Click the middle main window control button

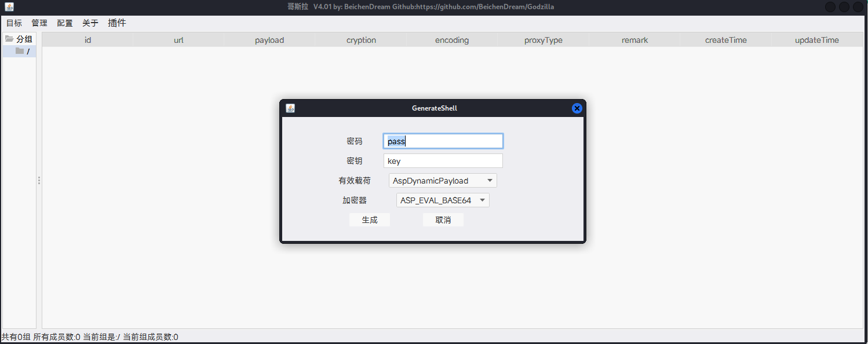click(x=844, y=7)
